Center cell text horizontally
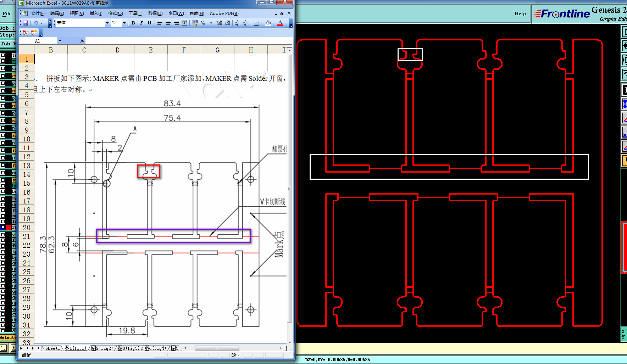Viewport: 627px width, 364px height. pyautogui.click(x=168, y=23)
